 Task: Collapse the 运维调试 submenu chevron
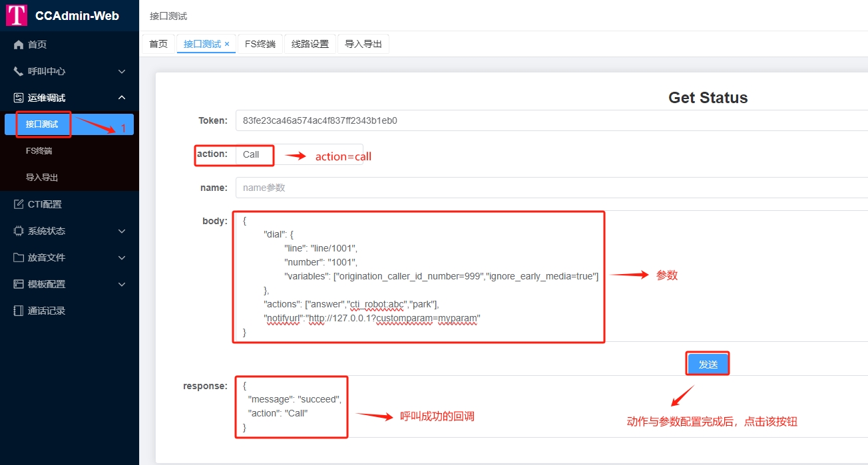[x=122, y=98]
